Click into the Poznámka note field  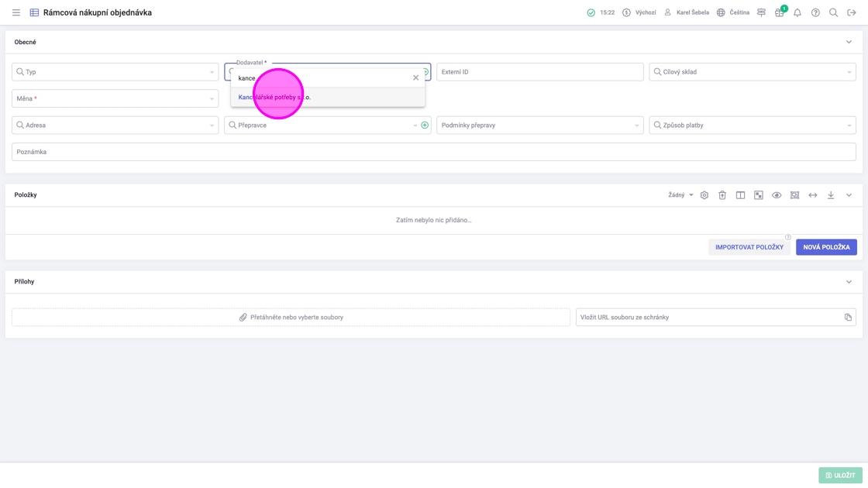(x=434, y=152)
